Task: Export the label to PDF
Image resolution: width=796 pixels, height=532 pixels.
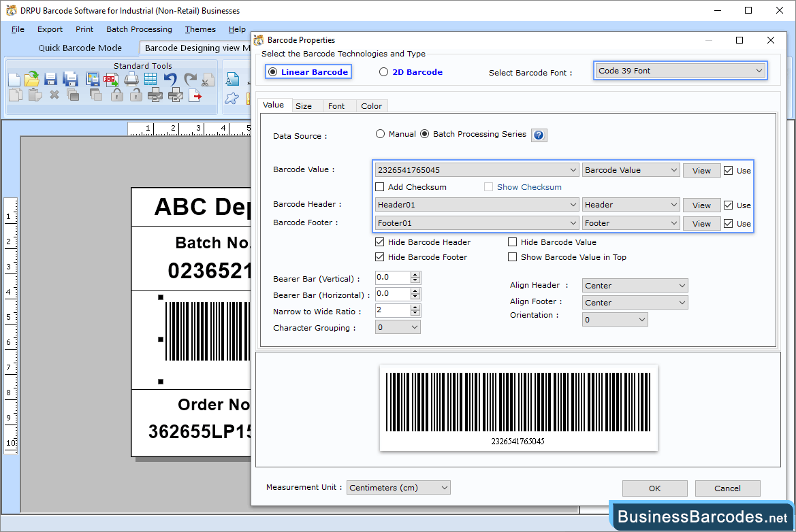Action: (111, 79)
